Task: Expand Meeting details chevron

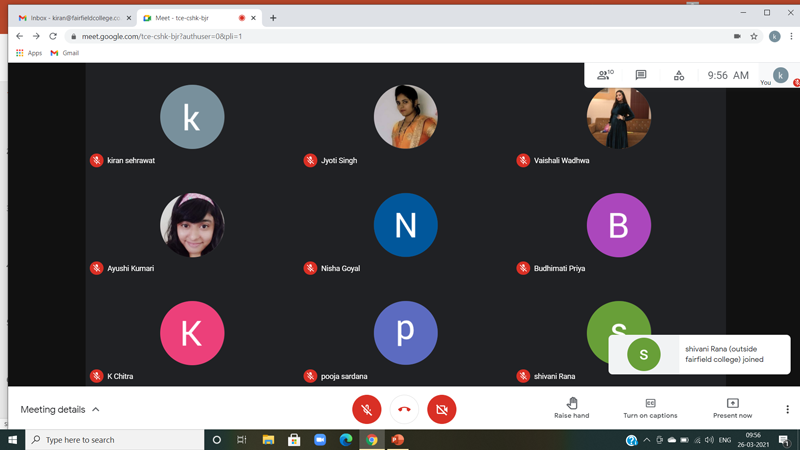Action: tap(96, 409)
